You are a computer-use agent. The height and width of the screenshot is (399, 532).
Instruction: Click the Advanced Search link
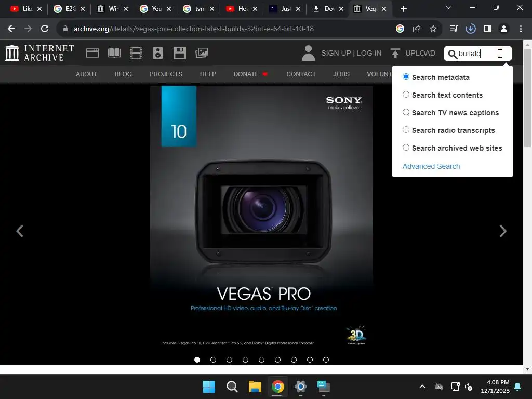[x=431, y=166]
